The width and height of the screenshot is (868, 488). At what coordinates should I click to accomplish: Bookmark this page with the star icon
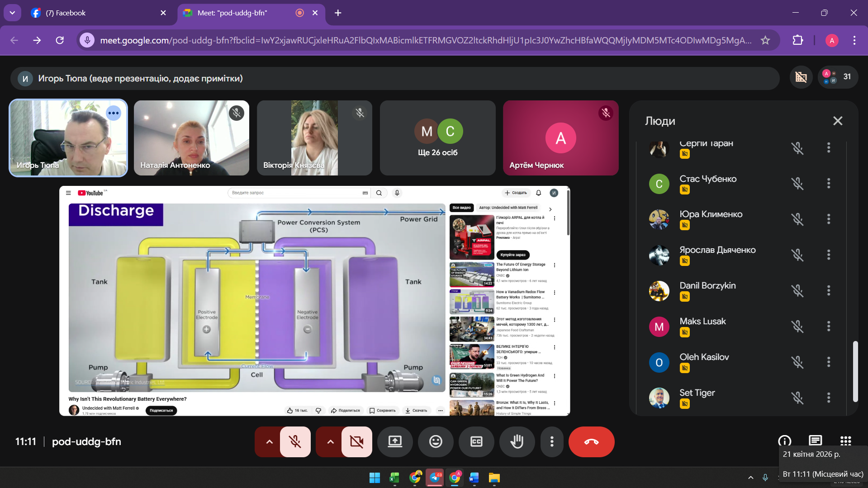pyautogui.click(x=765, y=40)
